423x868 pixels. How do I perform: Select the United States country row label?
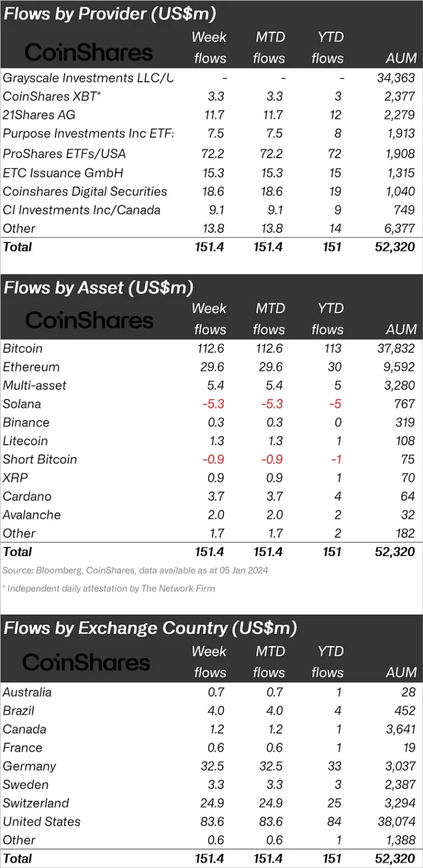click(41, 821)
